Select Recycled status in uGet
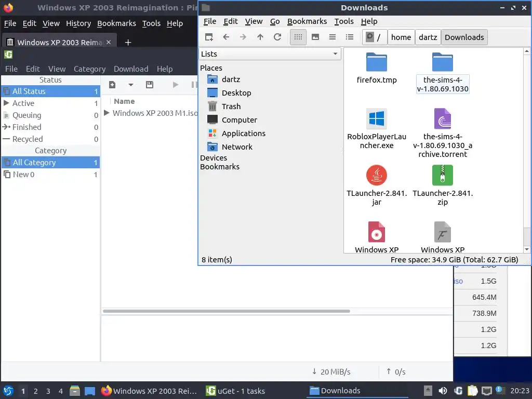 click(50, 139)
